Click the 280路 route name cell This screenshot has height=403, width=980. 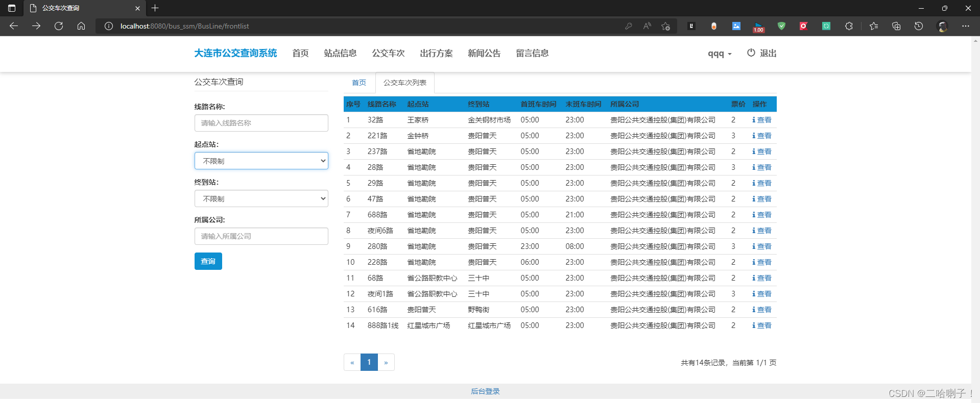377,246
